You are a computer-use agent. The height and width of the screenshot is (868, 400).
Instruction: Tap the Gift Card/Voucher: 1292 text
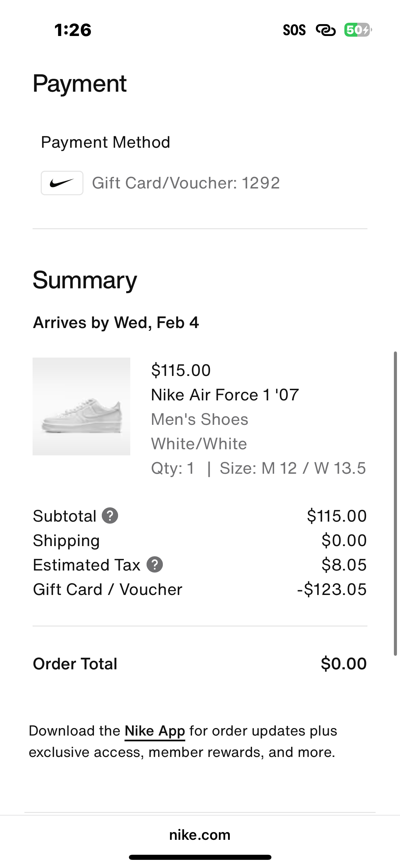[186, 183]
